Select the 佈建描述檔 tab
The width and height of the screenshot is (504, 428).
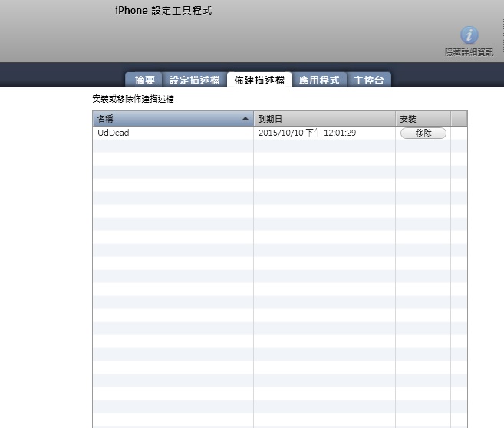click(259, 80)
